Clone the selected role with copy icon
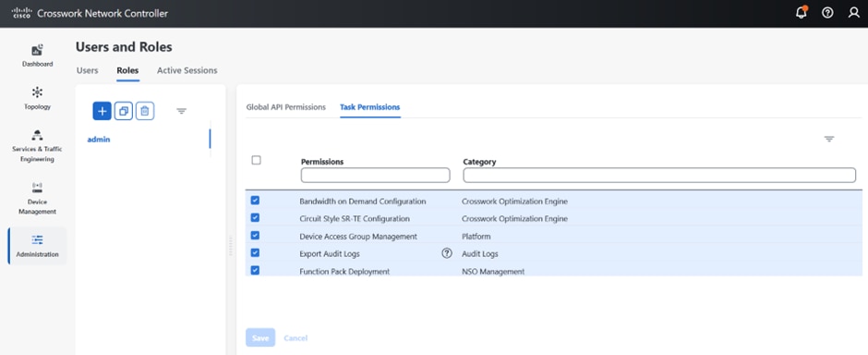The height and width of the screenshot is (355, 868). [x=124, y=111]
